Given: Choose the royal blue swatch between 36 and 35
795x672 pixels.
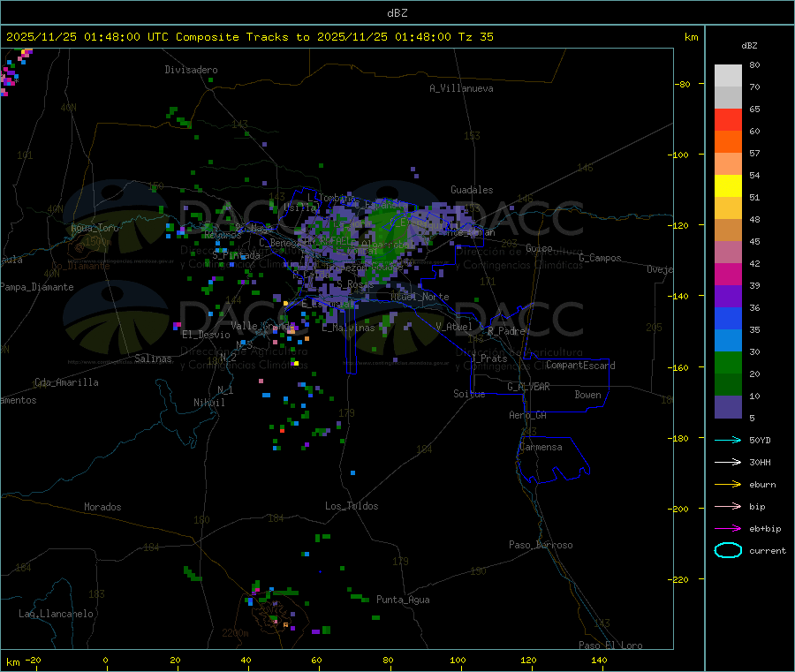Looking at the screenshot, I should click(728, 318).
